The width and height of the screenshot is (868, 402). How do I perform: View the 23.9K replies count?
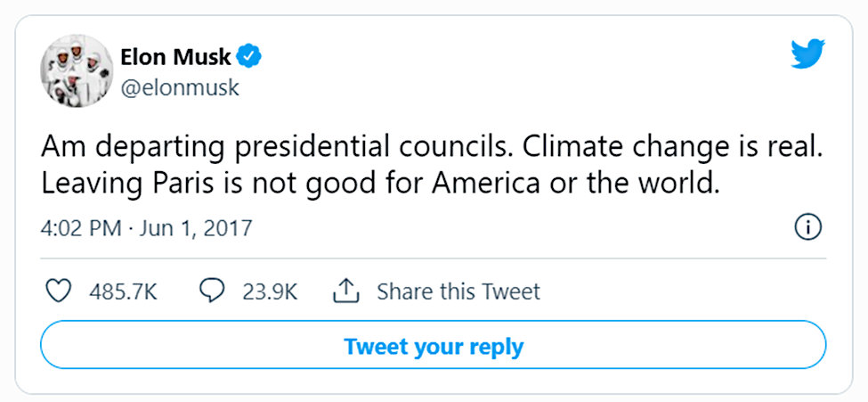[270, 291]
